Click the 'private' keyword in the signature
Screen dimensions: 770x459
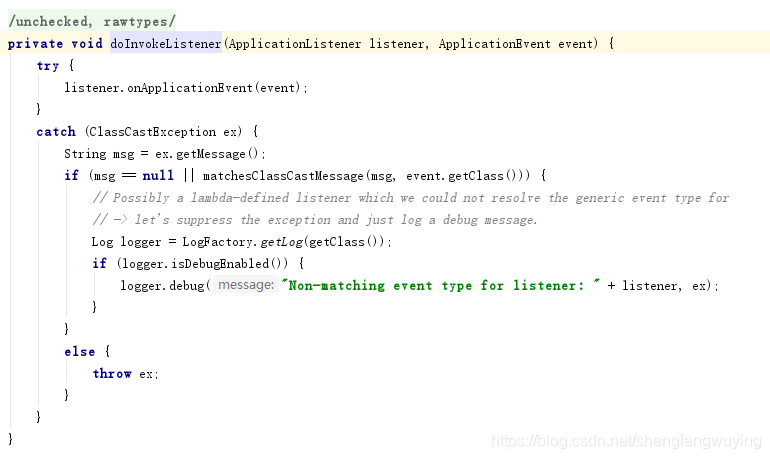[35, 44]
